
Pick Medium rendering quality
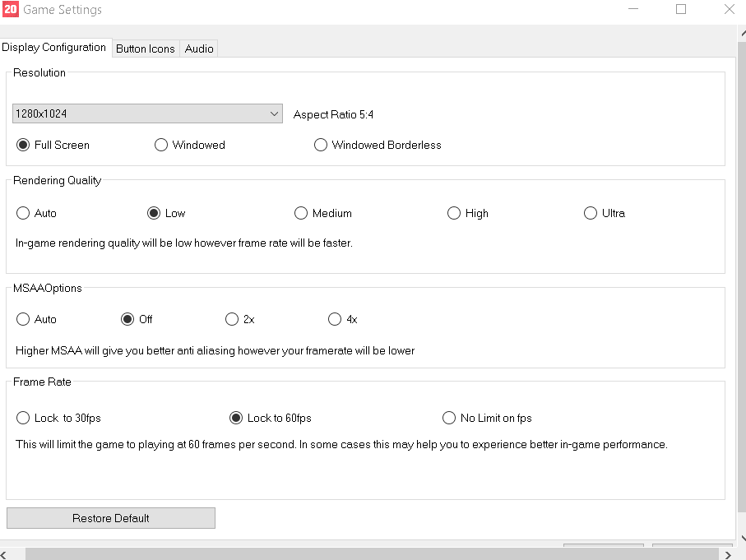point(301,213)
